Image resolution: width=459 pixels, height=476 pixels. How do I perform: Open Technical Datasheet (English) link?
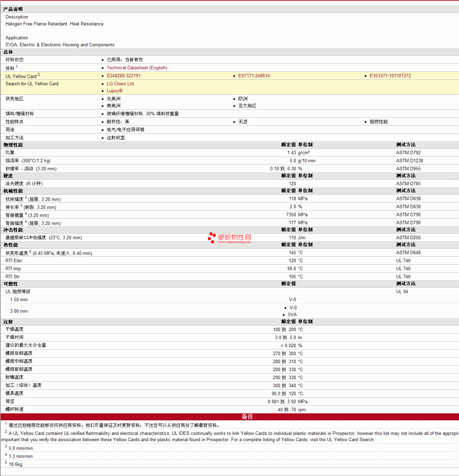137,68
